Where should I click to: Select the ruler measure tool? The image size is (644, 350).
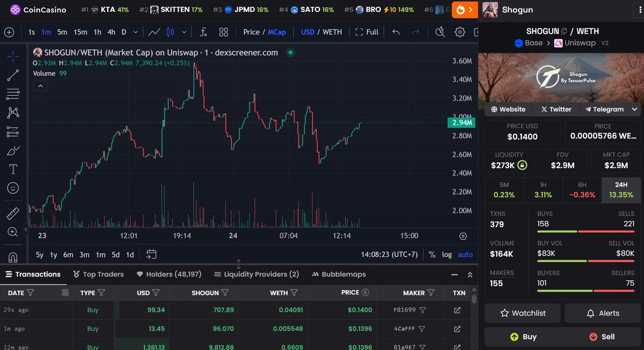(13, 214)
